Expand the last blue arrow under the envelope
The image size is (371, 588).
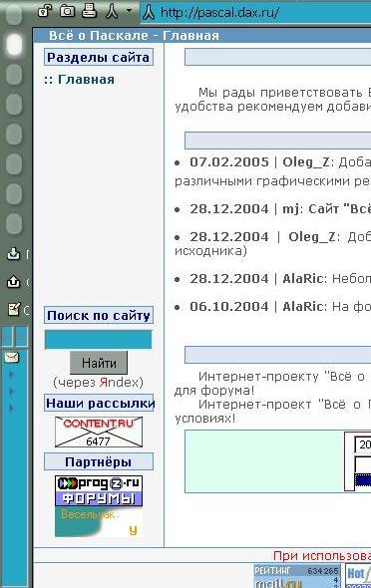pyautogui.click(x=11, y=408)
